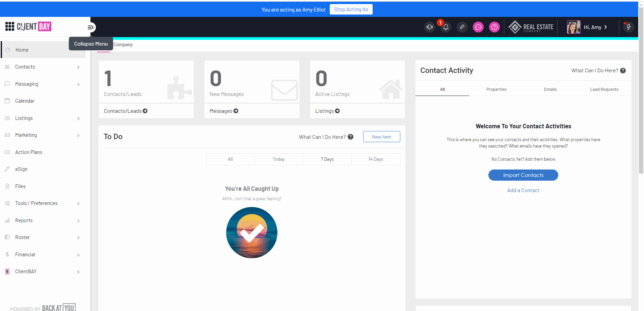Open the nine-dot app grid icon
The image size is (644, 311).
pos(9,26)
